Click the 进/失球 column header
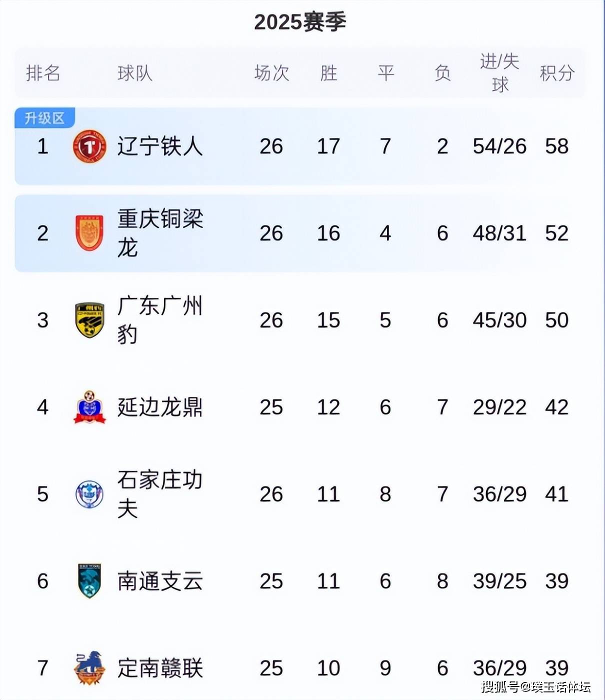 (499, 73)
